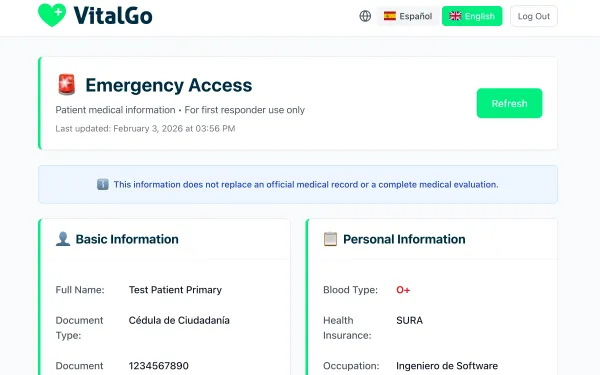This screenshot has height=375, width=600.
Task: Switch language to Español
Action: tap(408, 16)
